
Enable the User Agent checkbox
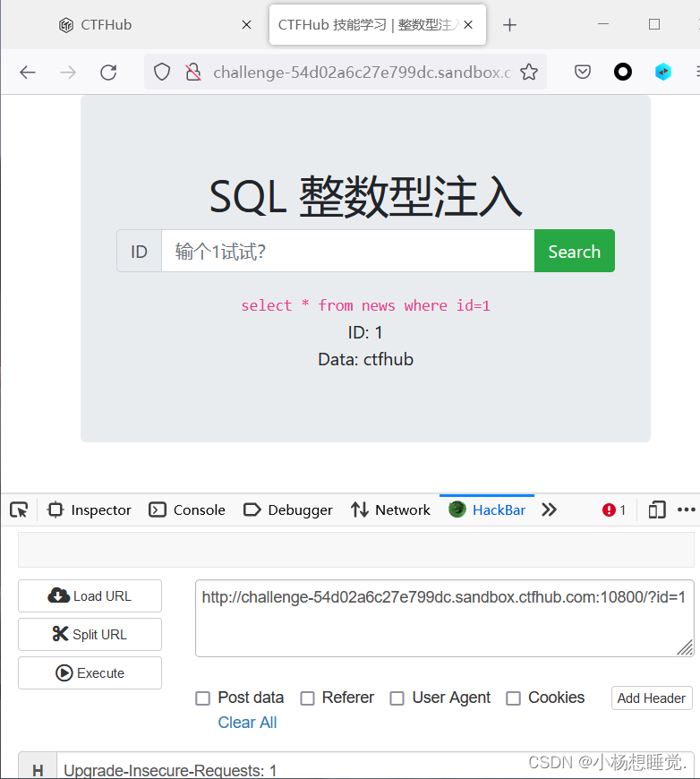[x=397, y=698]
